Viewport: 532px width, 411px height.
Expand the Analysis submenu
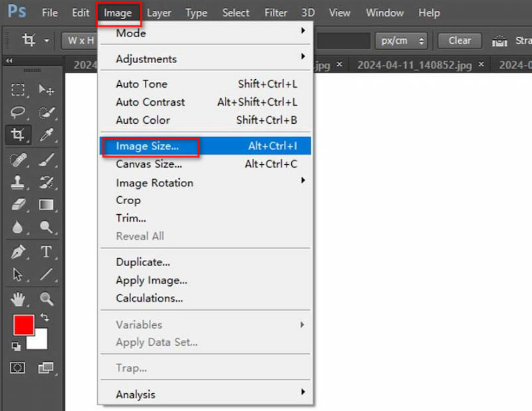[205, 394]
